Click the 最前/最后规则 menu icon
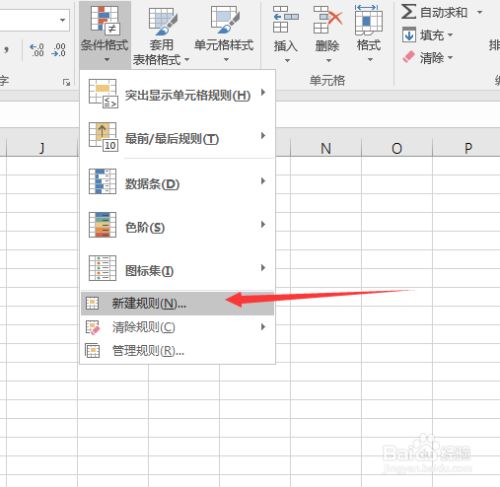 103,137
